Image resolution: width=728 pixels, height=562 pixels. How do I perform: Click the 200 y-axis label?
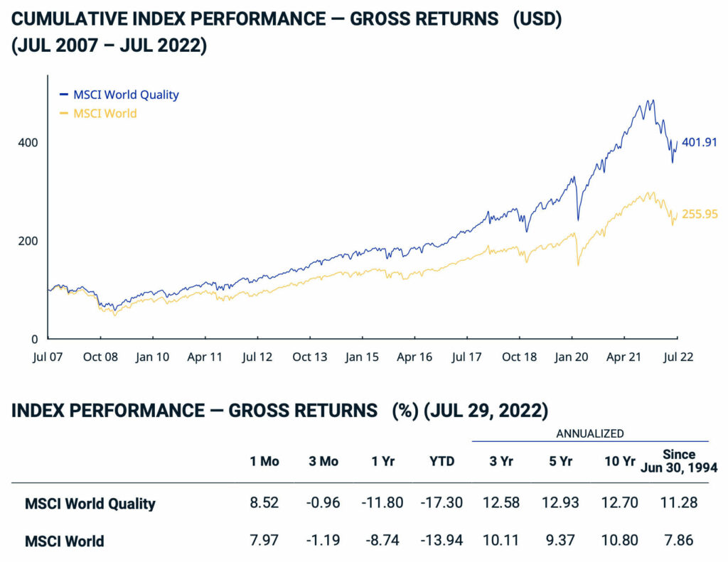(28, 241)
